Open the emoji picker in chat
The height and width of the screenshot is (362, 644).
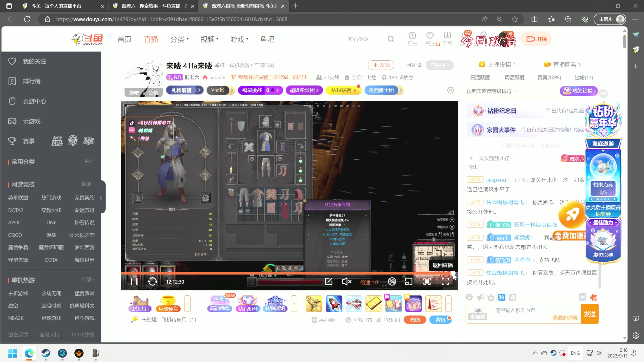[x=469, y=297]
